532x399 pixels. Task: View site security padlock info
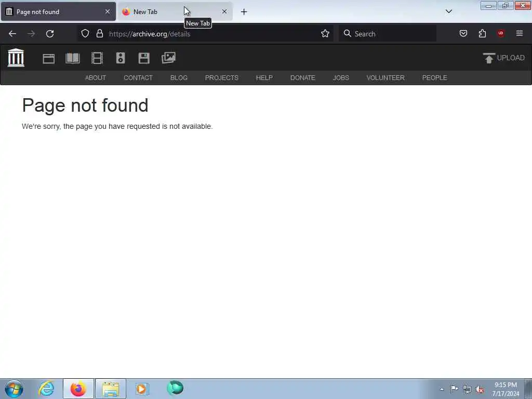[x=99, y=34]
